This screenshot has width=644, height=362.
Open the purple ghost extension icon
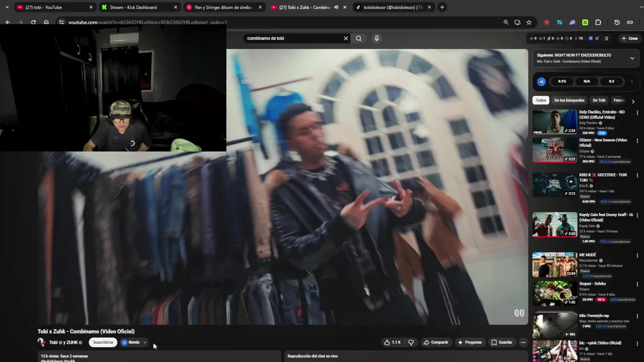point(572,22)
